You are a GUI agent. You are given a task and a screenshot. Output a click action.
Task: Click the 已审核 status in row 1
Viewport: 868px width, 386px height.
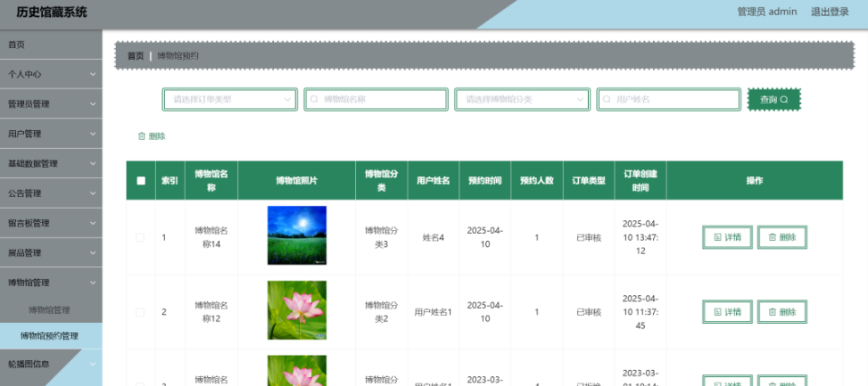point(589,237)
